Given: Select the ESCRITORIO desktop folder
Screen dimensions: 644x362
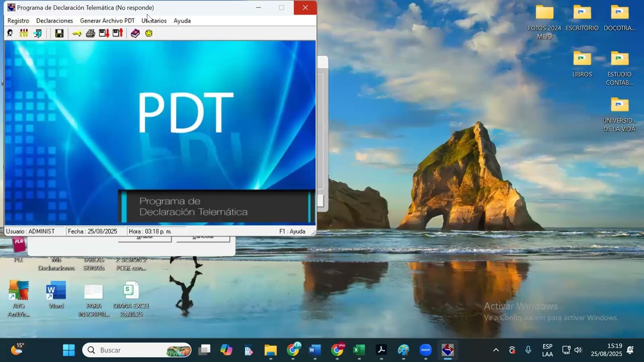Looking at the screenshot, I should (582, 18).
